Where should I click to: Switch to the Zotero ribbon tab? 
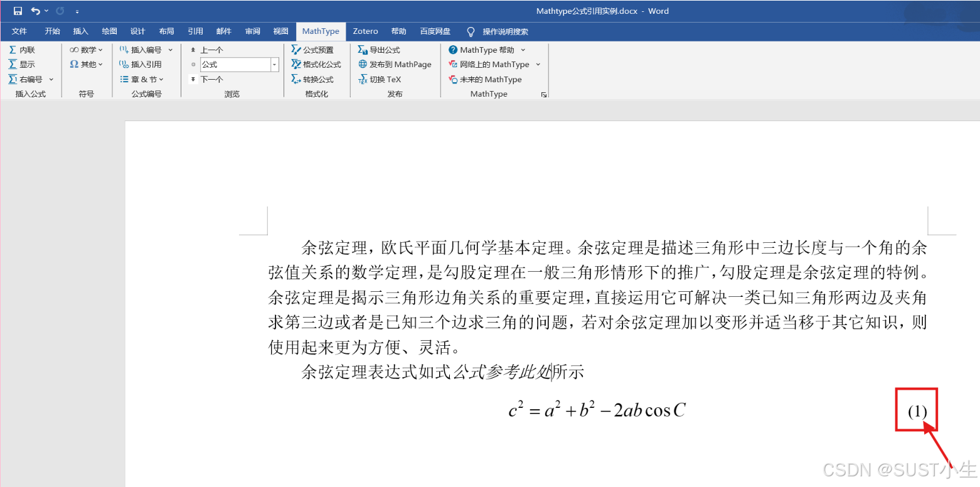point(365,31)
